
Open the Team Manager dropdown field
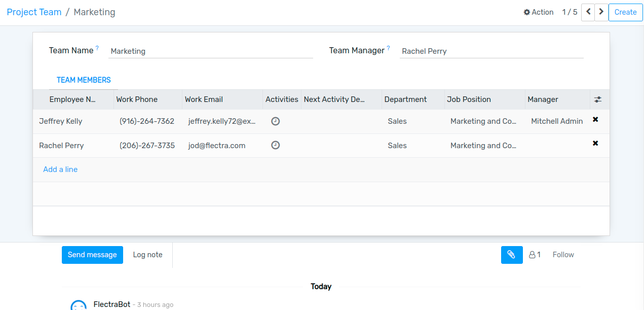pos(491,51)
